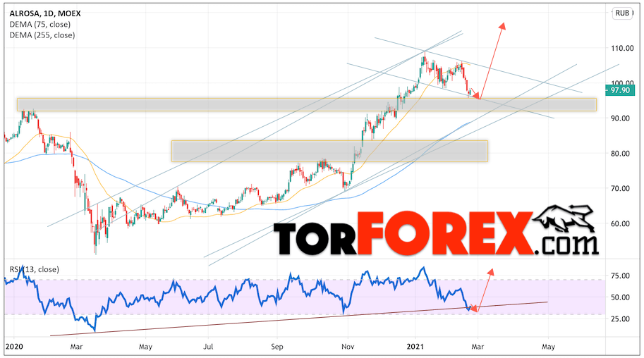Click the 90.00 price axis label
The image size is (644, 358).
(620, 118)
